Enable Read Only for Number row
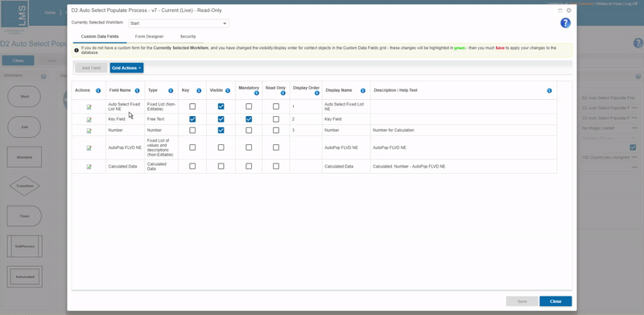This screenshot has width=644, height=315. (x=276, y=131)
